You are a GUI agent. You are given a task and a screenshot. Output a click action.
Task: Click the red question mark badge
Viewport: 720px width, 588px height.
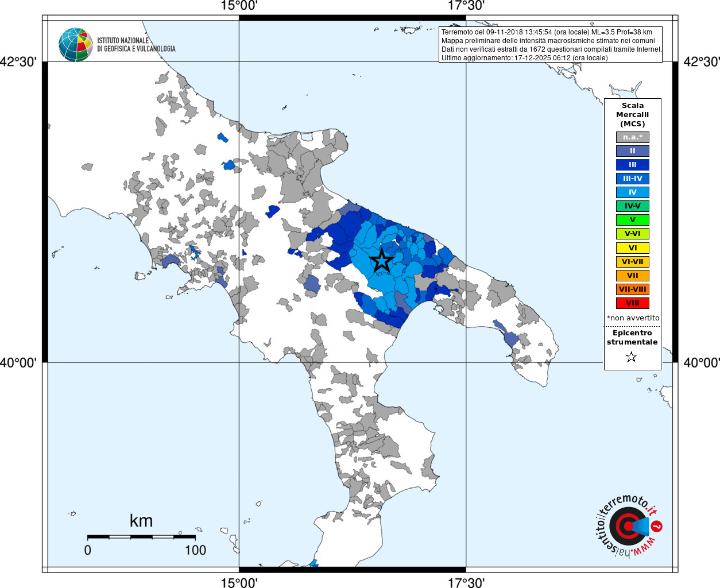pos(657,525)
